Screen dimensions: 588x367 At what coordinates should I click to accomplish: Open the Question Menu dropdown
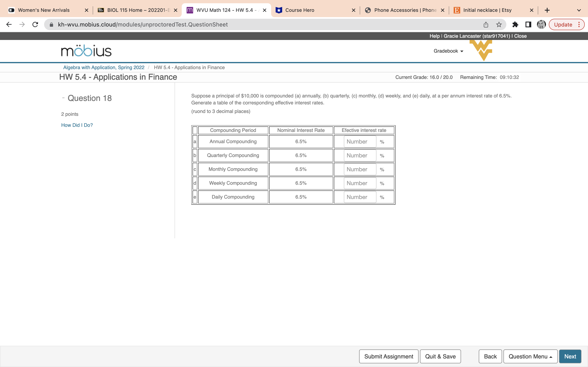click(530, 356)
